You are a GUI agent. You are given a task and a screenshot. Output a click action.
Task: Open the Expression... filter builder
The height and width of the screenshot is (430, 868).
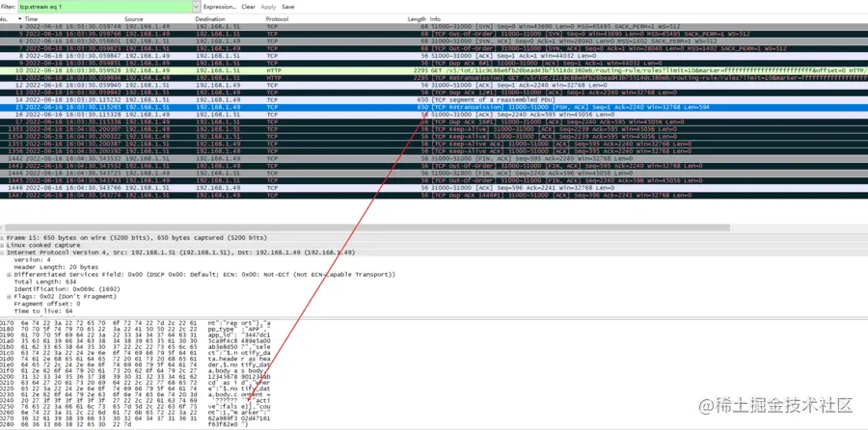(x=220, y=7)
